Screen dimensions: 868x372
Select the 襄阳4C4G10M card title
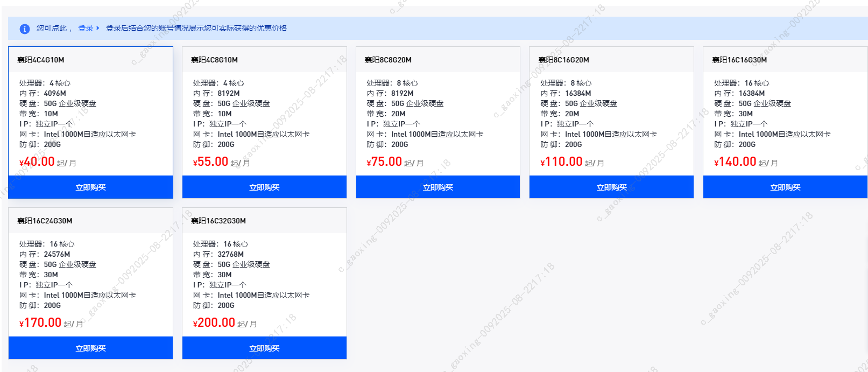coord(41,60)
